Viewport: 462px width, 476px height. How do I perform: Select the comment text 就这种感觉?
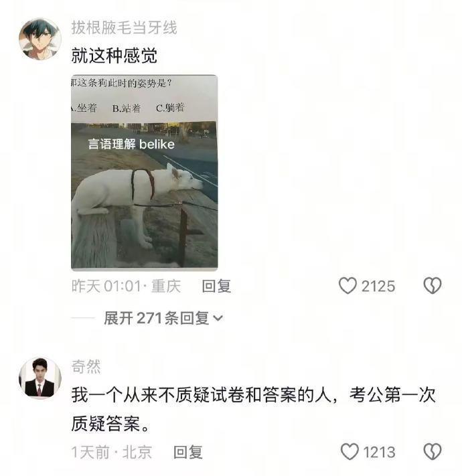click(114, 56)
